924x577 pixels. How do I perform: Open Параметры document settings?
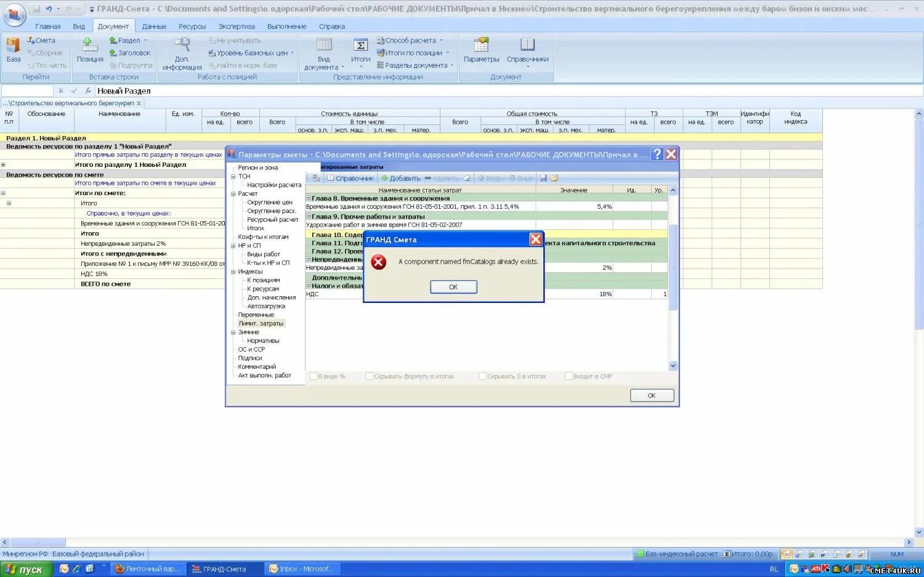pos(481,50)
